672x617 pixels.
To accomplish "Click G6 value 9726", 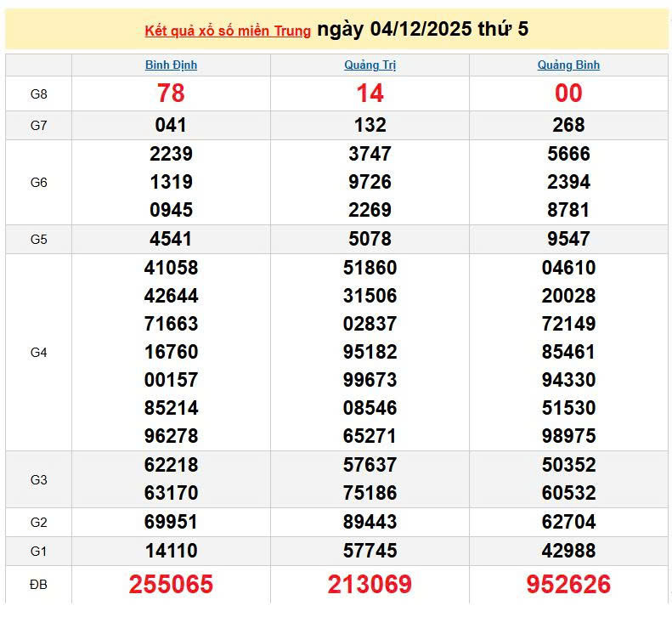I will (x=370, y=182).
